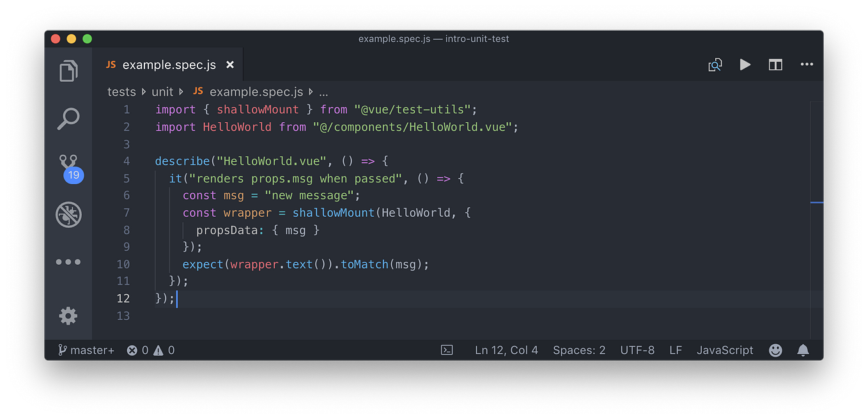Split the editor using the split icon
Image resolution: width=868 pixels, height=419 pixels.
[775, 64]
